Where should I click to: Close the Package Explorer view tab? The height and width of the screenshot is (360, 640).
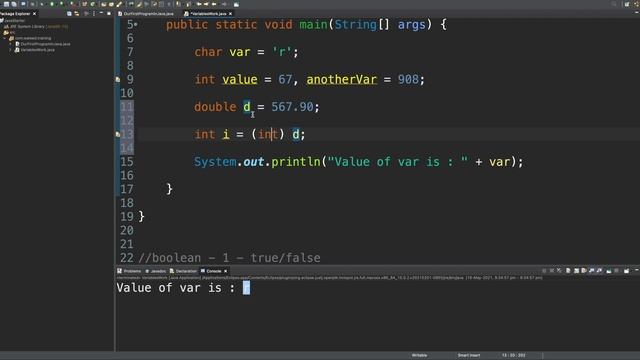pos(34,13)
